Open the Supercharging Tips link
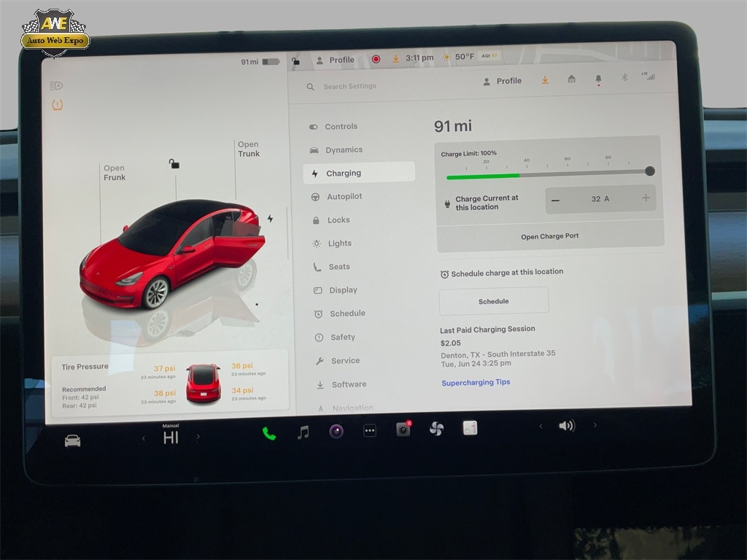 [476, 382]
